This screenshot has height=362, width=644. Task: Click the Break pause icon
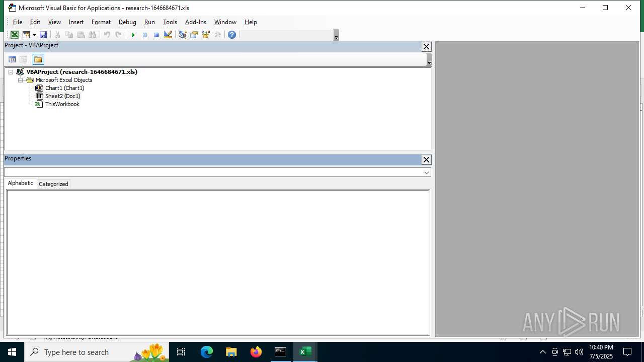pos(144,35)
